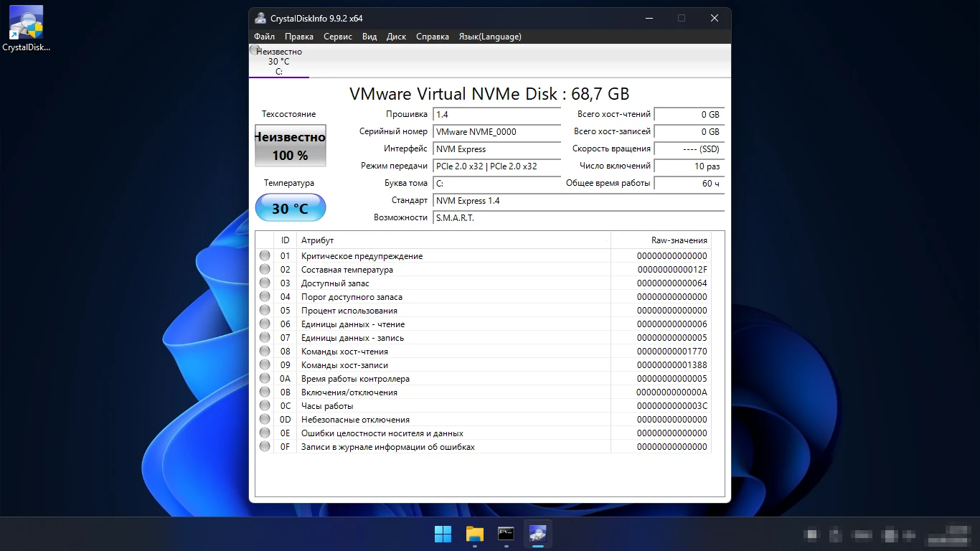Click the Общее время работы field 60 ч
This screenshot has height=551, width=980.
point(689,184)
